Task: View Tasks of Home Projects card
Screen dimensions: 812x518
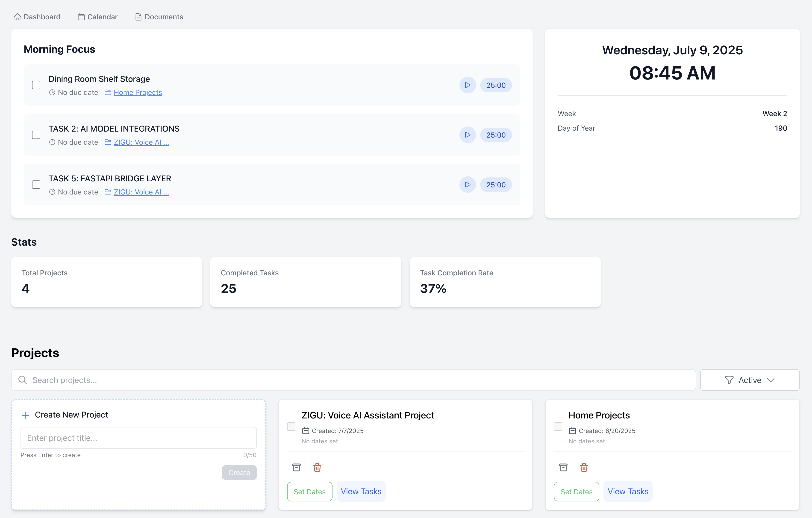Action: pos(628,491)
